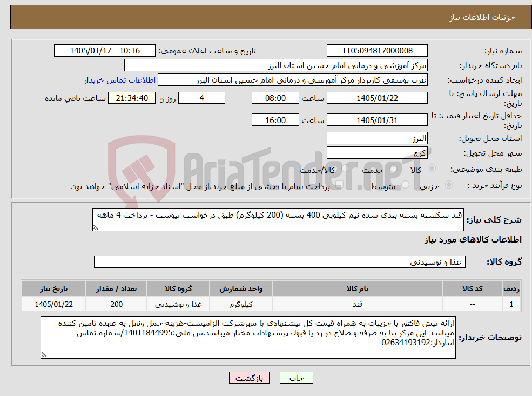Select the خدمت radio button
Screen dimensions: 532x396
pyautogui.click(x=394, y=169)
